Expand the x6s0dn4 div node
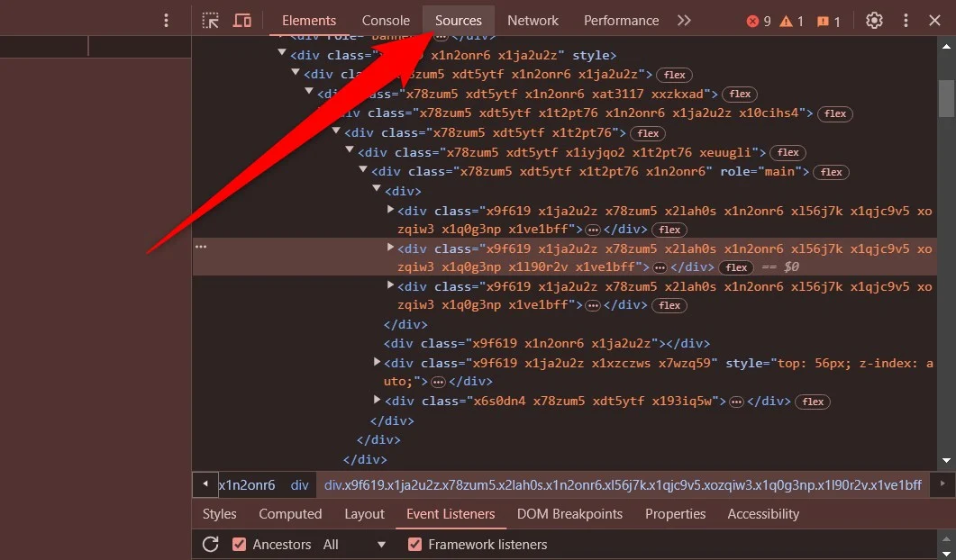The width and height of the screenshot is (956, 560). [378, 401]
